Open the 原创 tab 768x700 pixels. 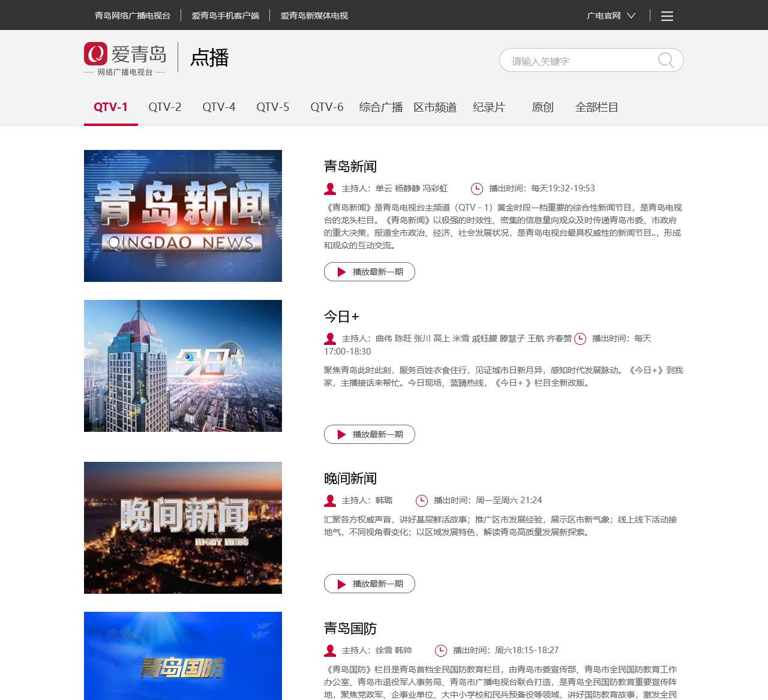coord(543,107)
